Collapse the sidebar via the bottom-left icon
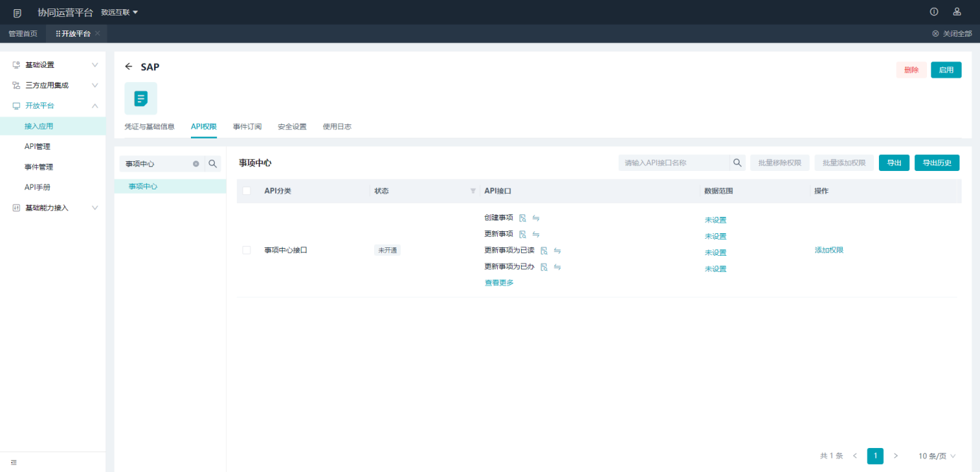 (x=13, y=462)
